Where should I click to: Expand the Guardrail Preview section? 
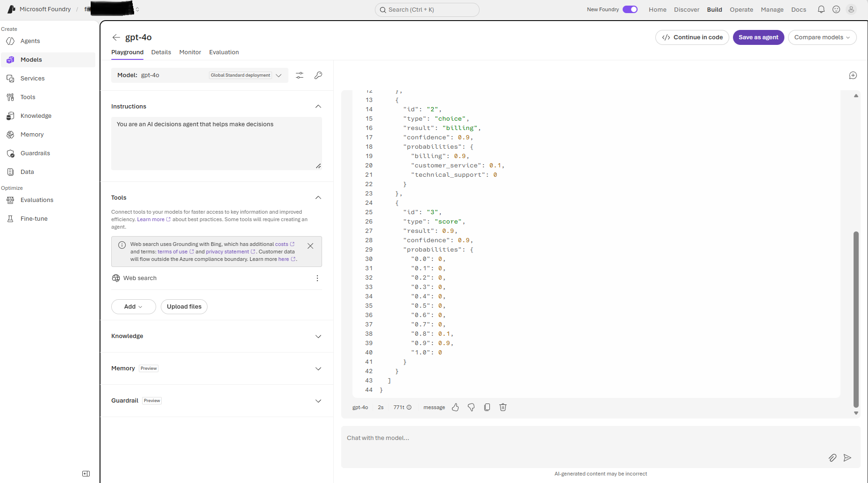[318, 401]
